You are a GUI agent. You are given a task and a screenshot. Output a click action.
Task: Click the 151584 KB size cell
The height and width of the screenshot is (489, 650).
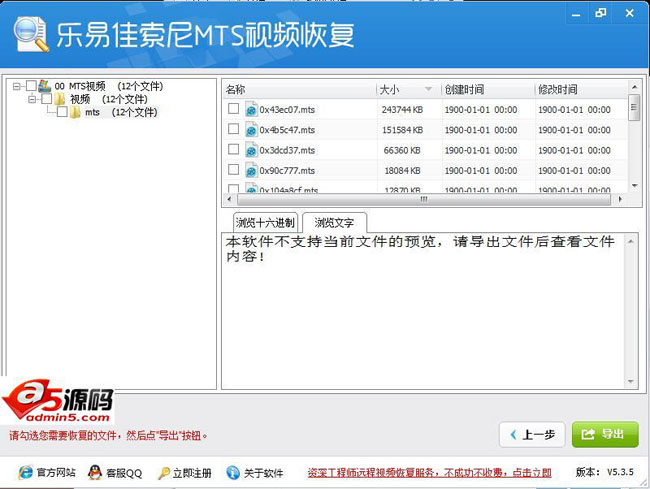(402, 130)
